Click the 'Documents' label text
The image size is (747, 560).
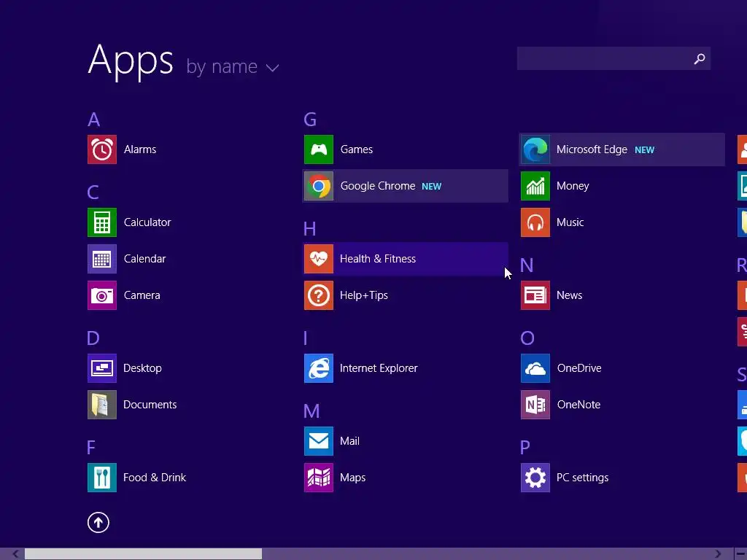[x=150, y=405]
